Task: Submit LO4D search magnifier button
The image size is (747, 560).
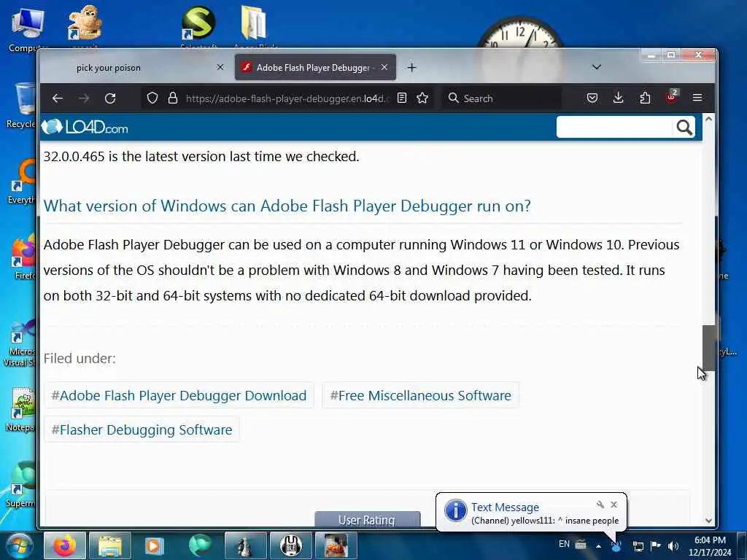Action: [684, 127]
